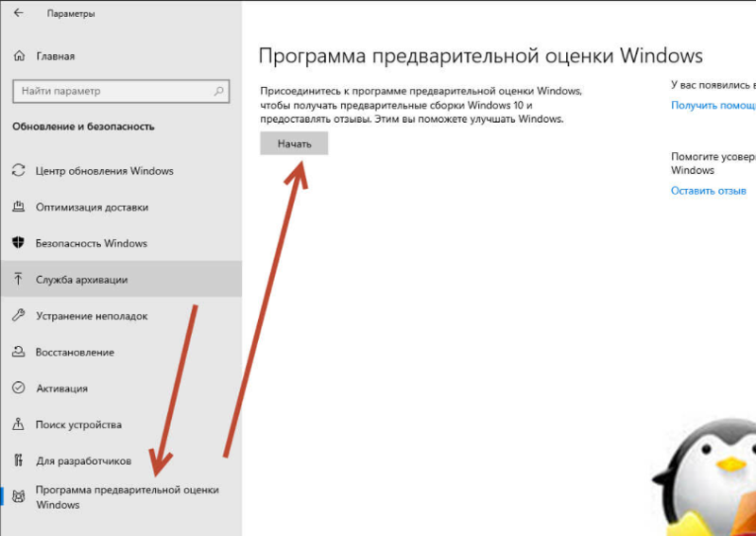Image resolution: width=756 pixels, height=536 pixels.
Task: Open Центр обновления Windows section
Action: 121,171
